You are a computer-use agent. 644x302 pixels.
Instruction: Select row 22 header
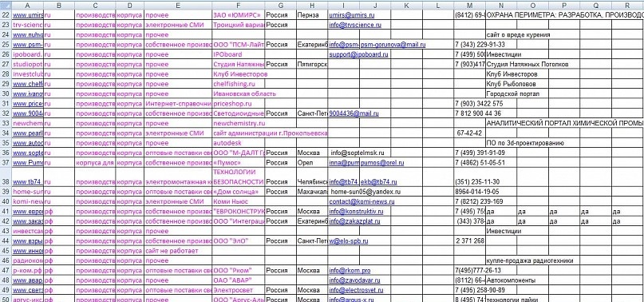(6, 15)
